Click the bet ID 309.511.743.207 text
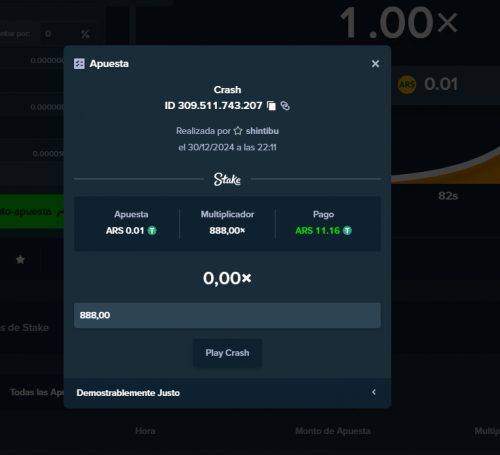The height and width of the screenshot is (455, 500). tap(213, 106)
